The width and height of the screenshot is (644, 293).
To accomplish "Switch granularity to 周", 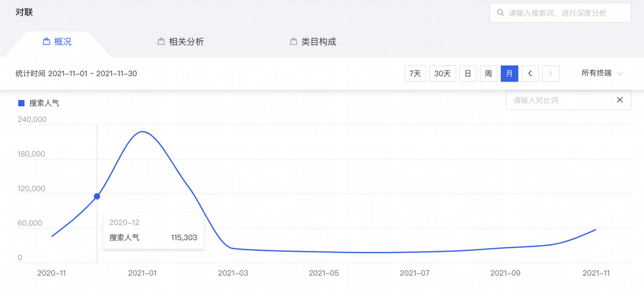I will coord(488,74).
